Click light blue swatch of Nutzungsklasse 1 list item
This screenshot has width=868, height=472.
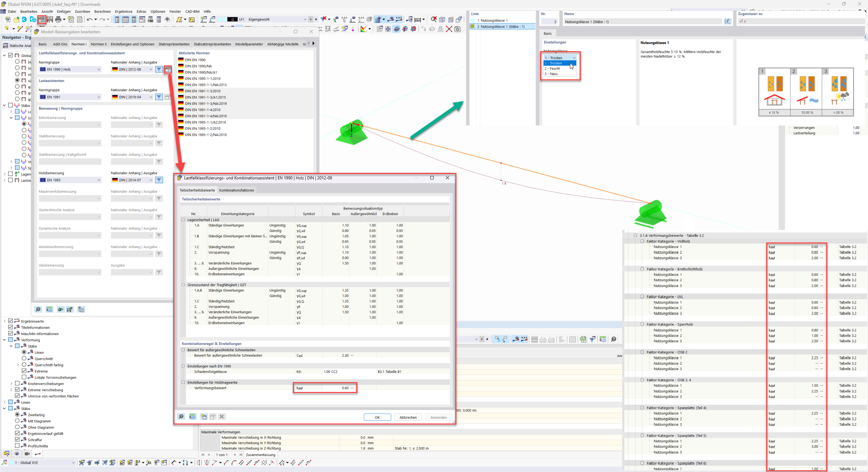(473, 20)
